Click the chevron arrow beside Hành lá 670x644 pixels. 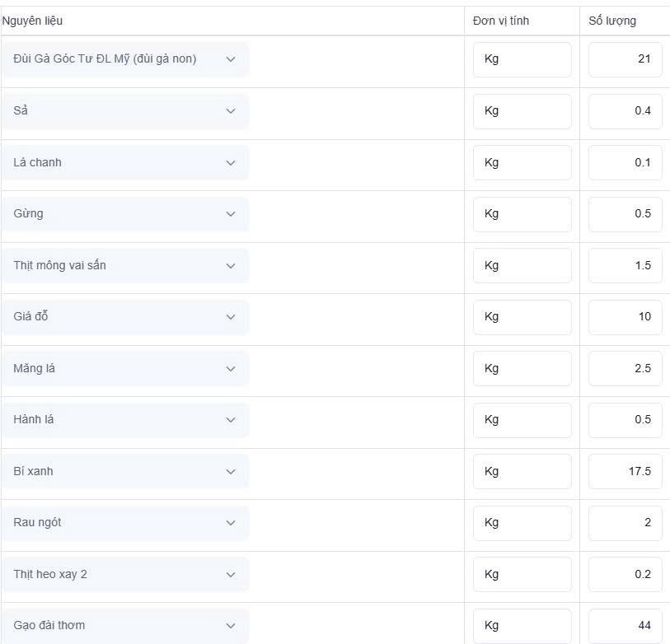pyautogui.click(x=231, y=420)
